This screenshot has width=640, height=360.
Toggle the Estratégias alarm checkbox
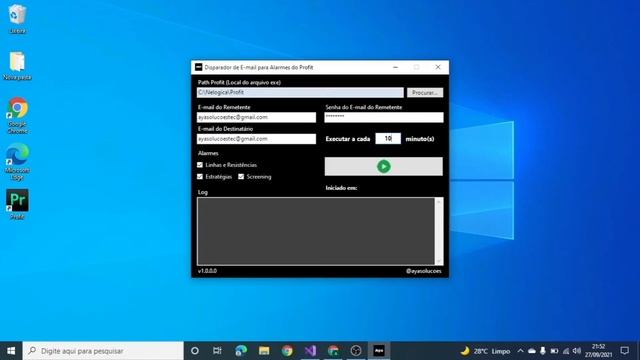pyautogui.click(x=200, y=177)
